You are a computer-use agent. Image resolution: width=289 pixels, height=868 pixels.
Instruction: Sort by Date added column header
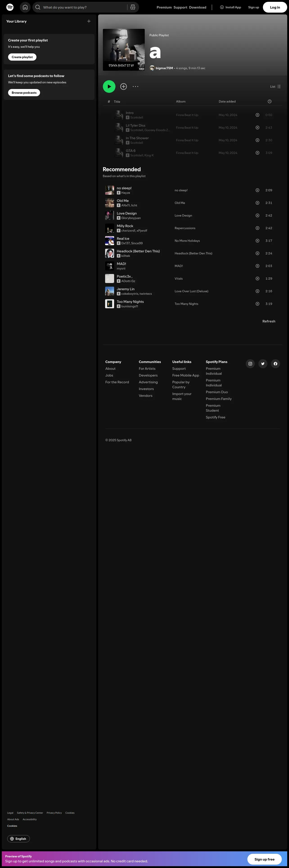[227, 101]
